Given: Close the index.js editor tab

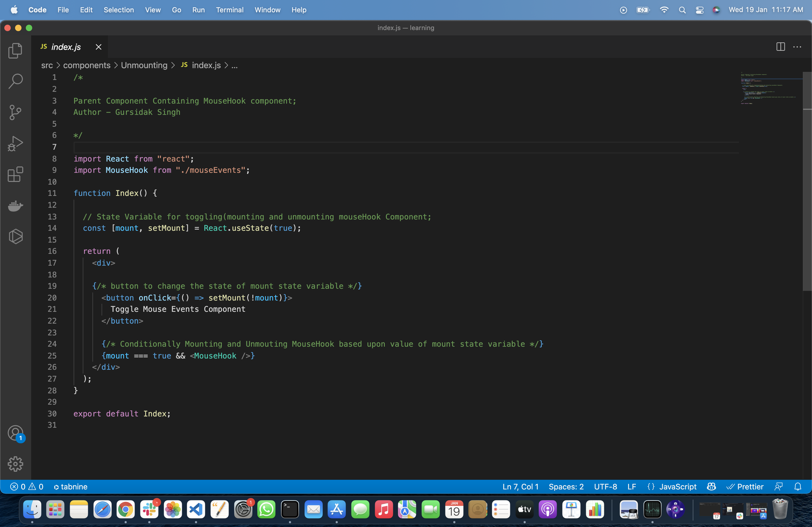Looking at the screenshot, I should point(99,47).
